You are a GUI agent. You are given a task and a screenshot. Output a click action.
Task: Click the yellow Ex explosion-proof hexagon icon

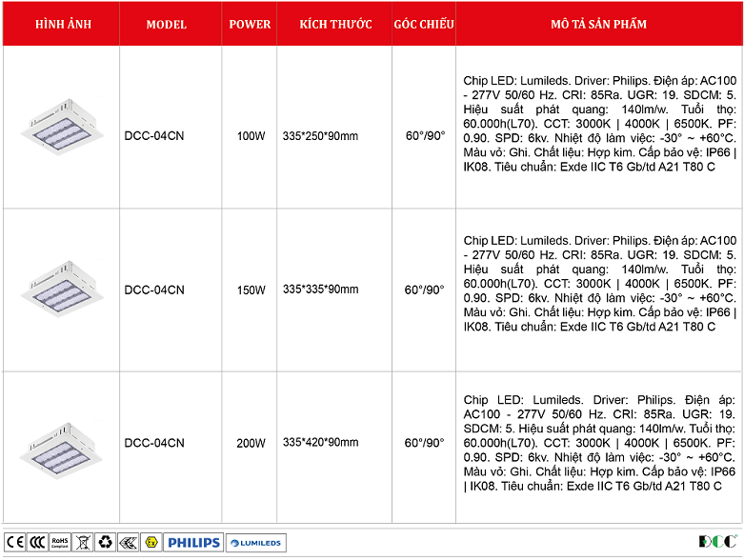pos(150,542)
